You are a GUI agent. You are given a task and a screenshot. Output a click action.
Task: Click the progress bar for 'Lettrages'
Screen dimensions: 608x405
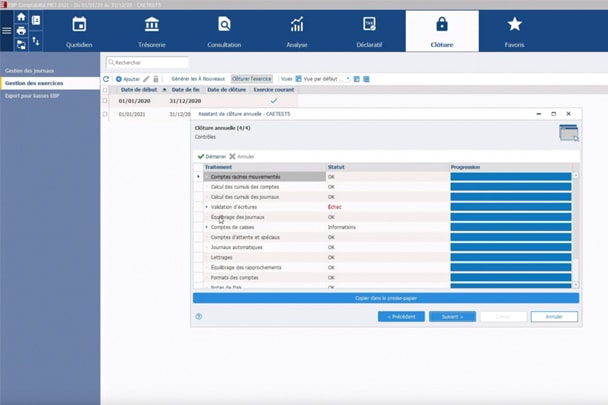[x=510, y=257]
